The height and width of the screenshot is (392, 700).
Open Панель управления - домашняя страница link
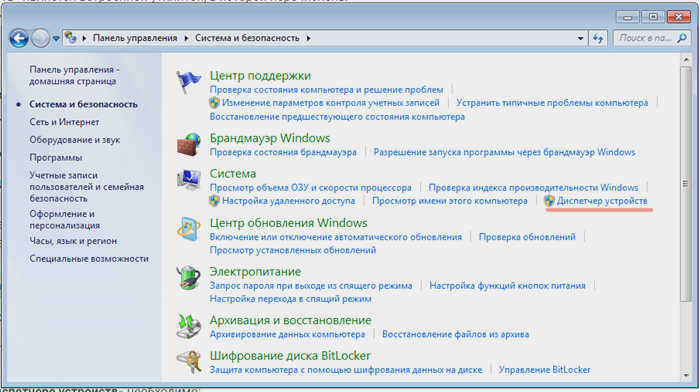tap(74, 75)
